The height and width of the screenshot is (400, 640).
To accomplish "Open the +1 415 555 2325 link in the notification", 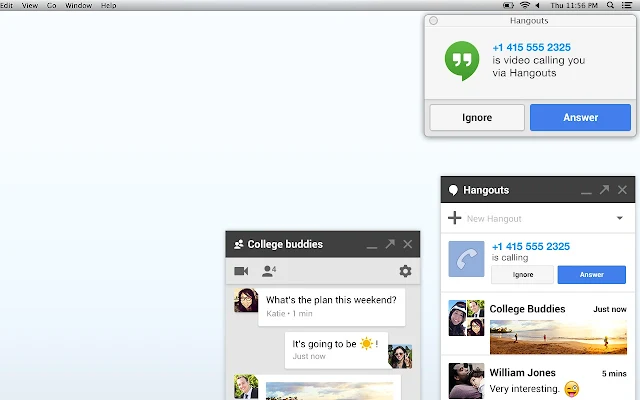I will click(531, 47).
